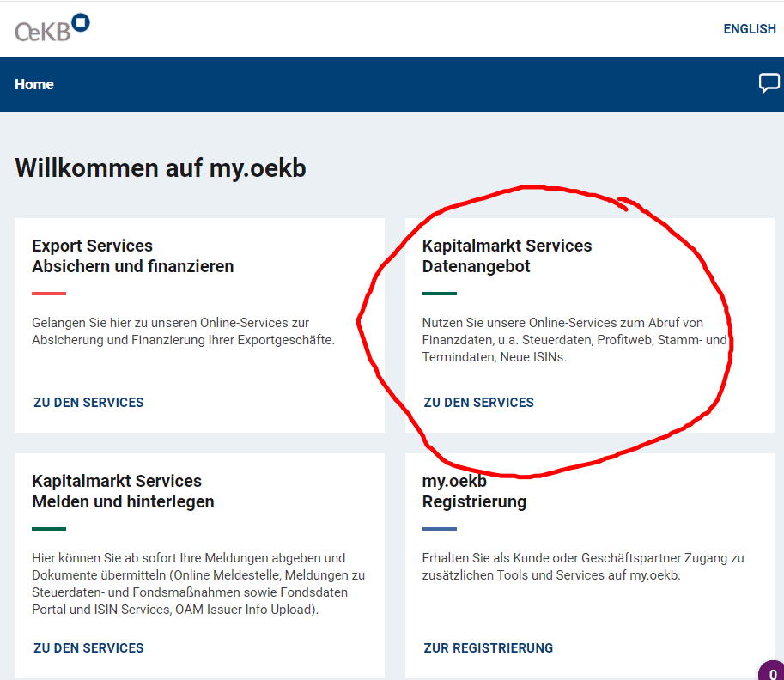Open ZU DEN SERVICES under Kapitalmarkt Datenangebot
Image resolution: width=784 pixels, height=680 pixels.
click(478, 403)
